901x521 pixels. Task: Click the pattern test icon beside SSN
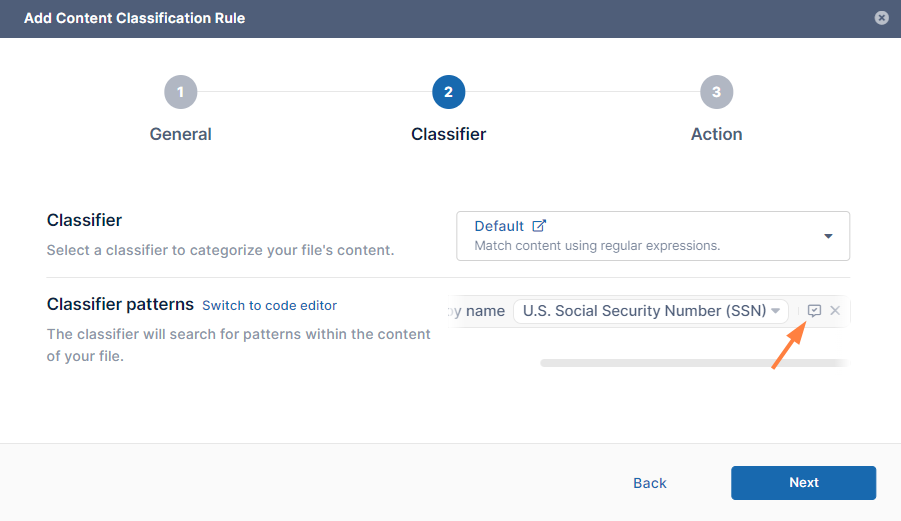pyautogui.click(x=814, y=311)
